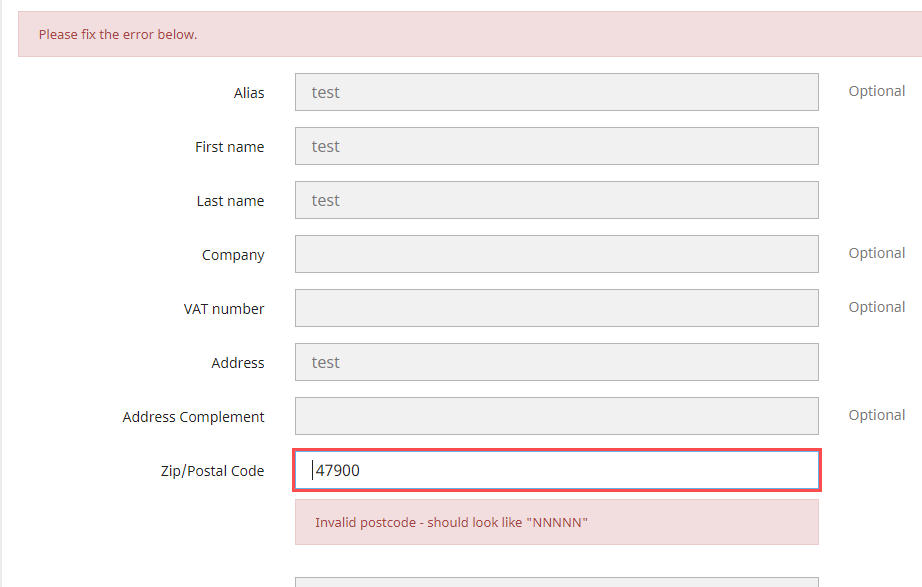
Task: Click the Zip/Postal Code label
Action: (x=212, y=470)
